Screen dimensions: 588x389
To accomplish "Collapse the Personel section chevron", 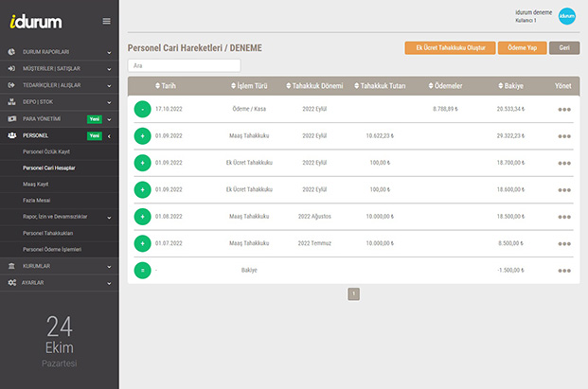I will pyautogui.click(x=109, y=136).
